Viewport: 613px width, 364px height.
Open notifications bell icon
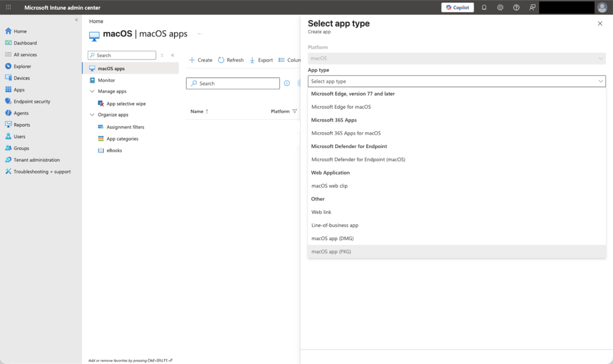point(484,7)
